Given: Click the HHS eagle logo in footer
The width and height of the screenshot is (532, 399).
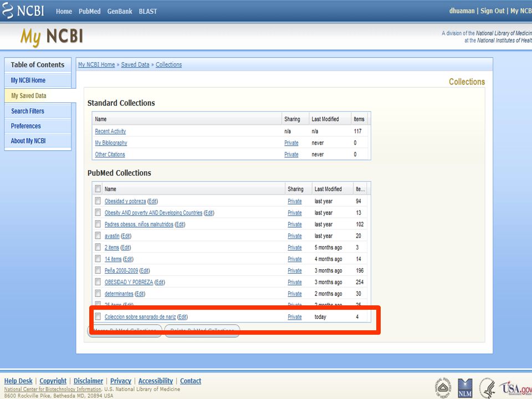Looking at the screenshot, I should 487,388.
